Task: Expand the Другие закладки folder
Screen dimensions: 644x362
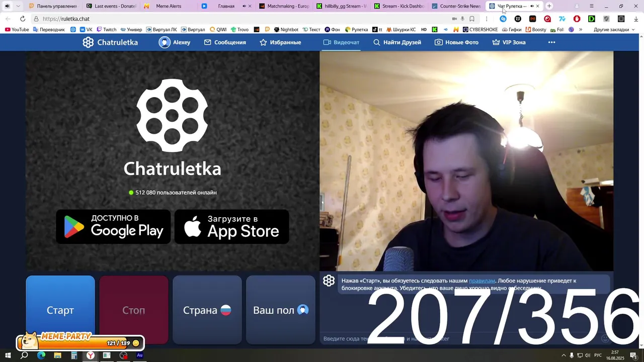Action: [x=614, y=30]
